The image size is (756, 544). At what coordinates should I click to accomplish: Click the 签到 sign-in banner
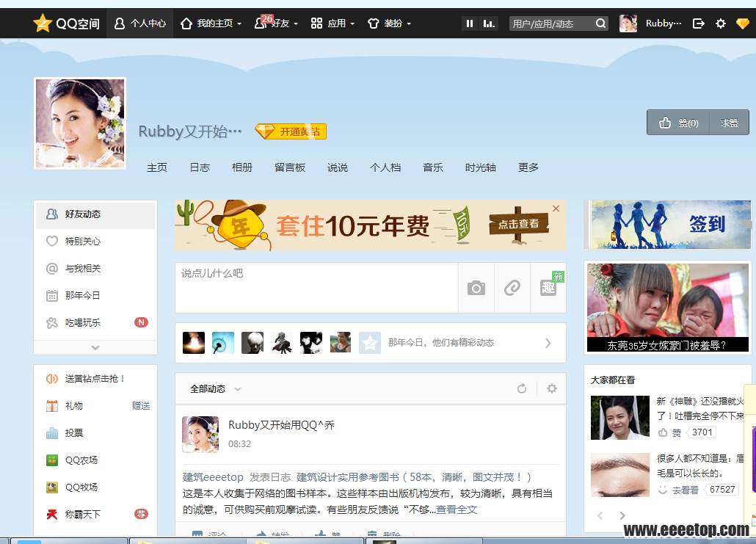(670, 225)
